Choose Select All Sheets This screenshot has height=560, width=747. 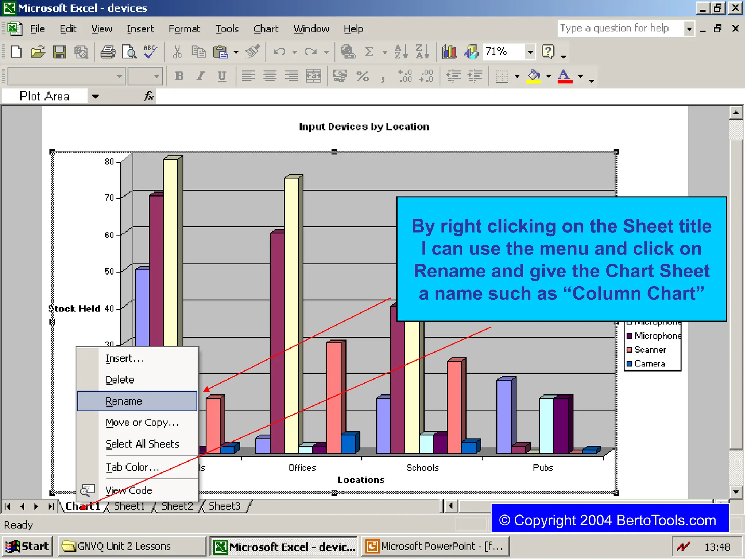coord(137,444)
